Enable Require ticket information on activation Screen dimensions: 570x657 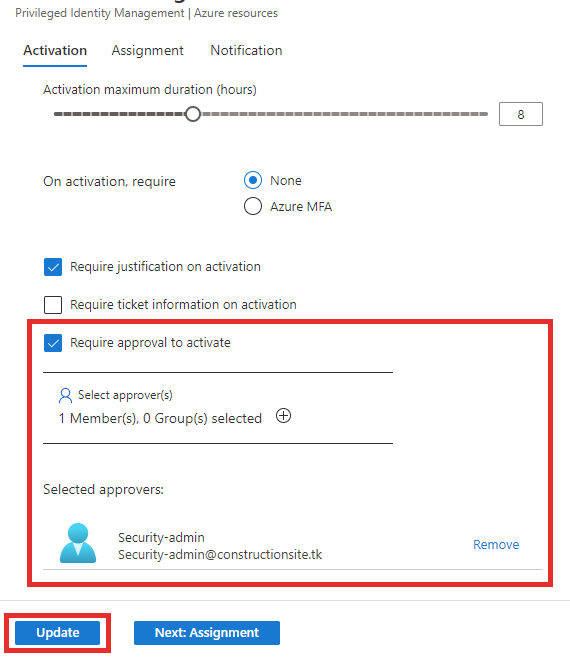pos(53,305)
